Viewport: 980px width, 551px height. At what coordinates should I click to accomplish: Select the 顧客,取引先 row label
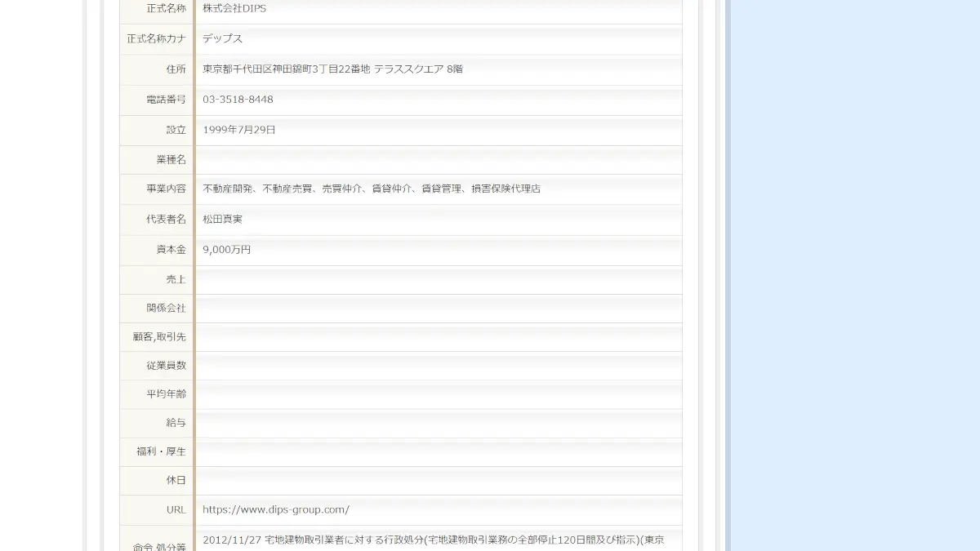[159, 337]
